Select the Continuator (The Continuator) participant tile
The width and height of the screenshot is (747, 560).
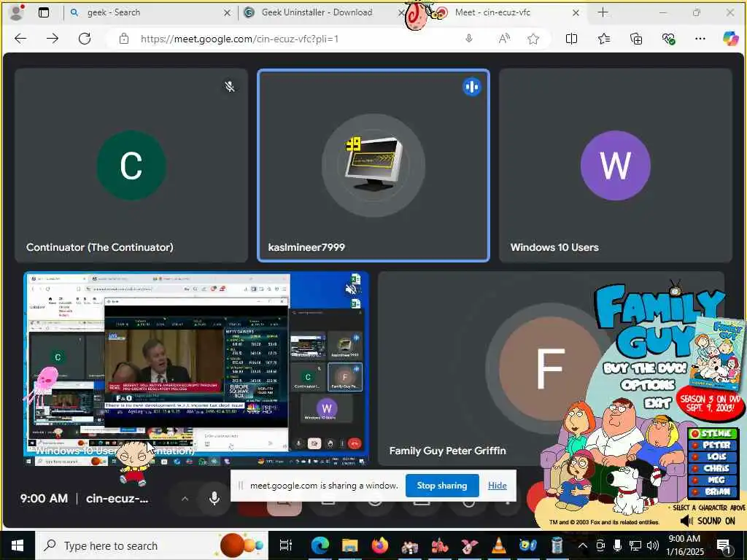coord(131,166)
